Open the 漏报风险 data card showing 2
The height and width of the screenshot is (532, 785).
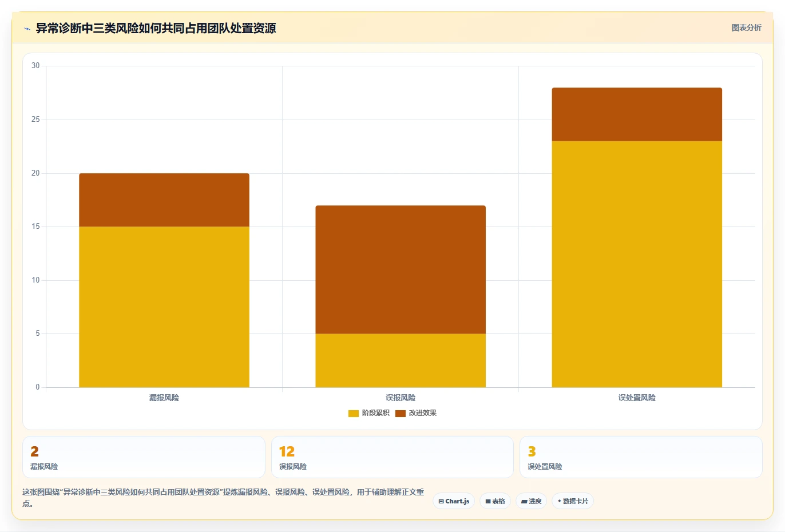tap(144, 457)
